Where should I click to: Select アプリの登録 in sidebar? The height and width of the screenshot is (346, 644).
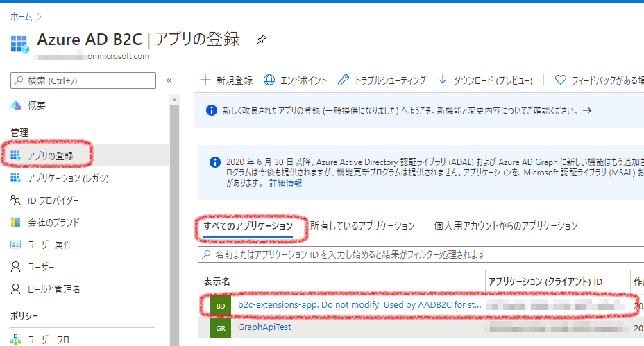(51, 155)
